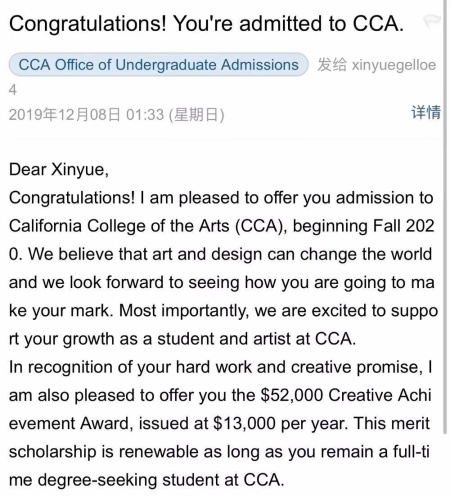The image size is (450, 497).
Task: Click the Creative Achi award name text
Action: tap(380, 395)
